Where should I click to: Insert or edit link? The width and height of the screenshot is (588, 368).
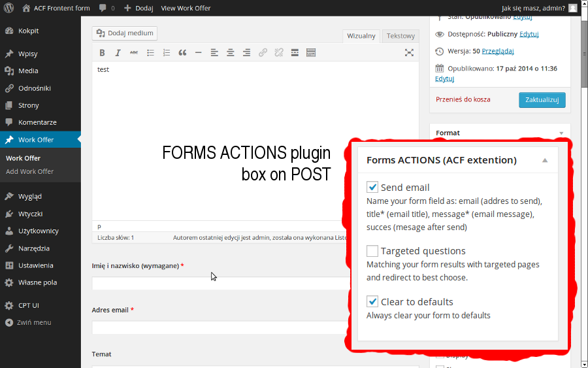[x=263, y=53]
